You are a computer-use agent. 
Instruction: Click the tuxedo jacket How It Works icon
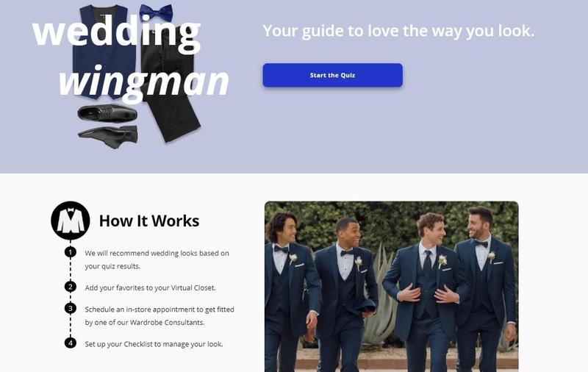click(x=71, y=221)
